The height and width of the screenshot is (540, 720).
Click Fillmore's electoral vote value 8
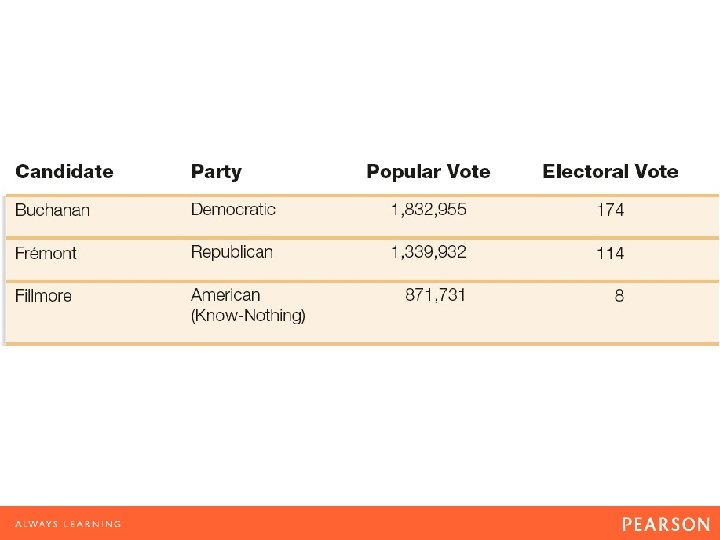click(619, 296)
